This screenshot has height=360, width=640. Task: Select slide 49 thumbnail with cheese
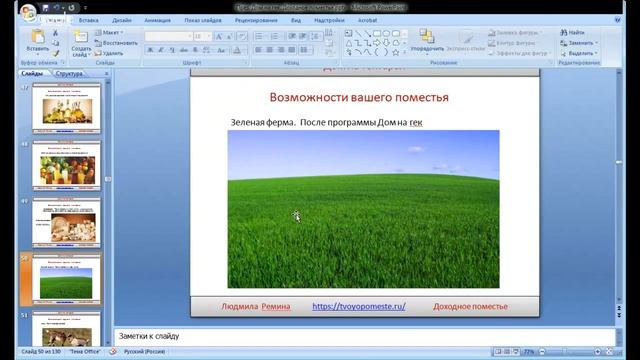[67, 223]
